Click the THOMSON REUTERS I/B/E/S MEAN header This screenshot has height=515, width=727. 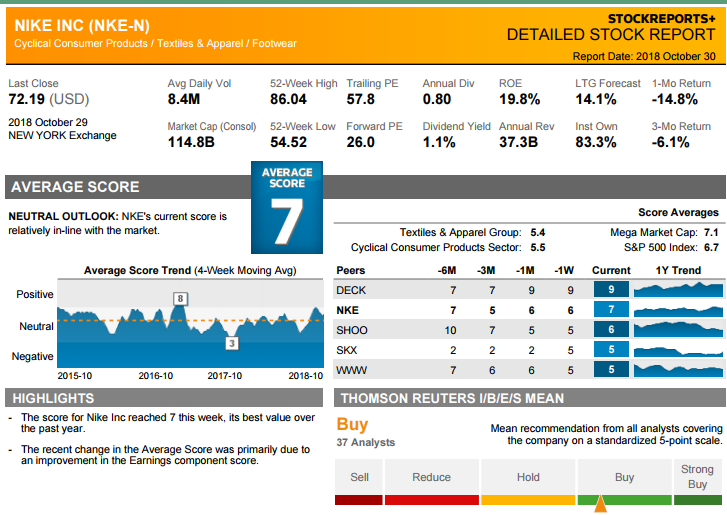(x=530, y=398)
